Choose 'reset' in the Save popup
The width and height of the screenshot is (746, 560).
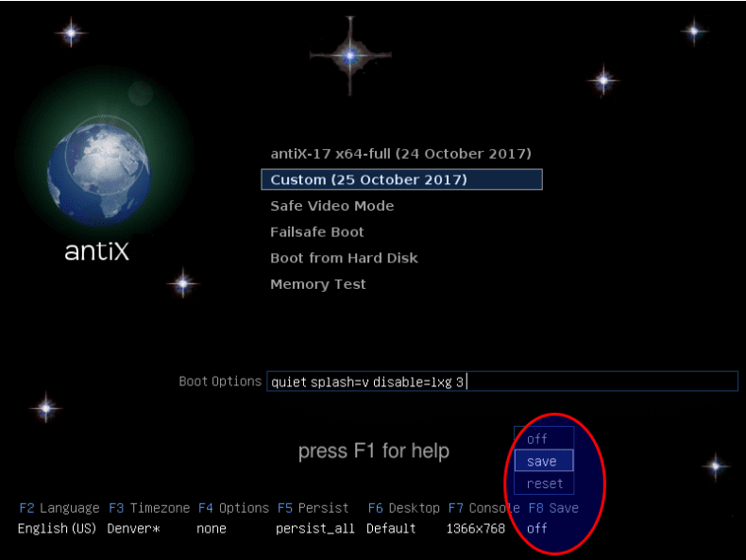[544, 484]
